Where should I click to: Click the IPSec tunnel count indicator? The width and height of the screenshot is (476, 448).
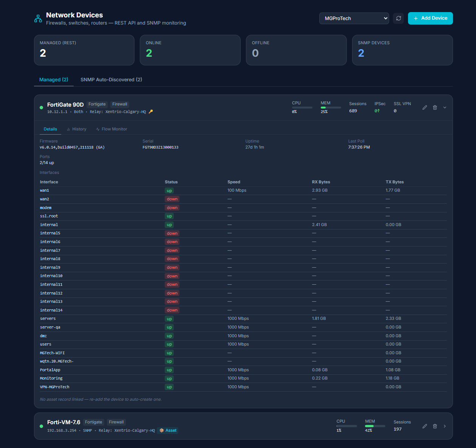[377, 111]
